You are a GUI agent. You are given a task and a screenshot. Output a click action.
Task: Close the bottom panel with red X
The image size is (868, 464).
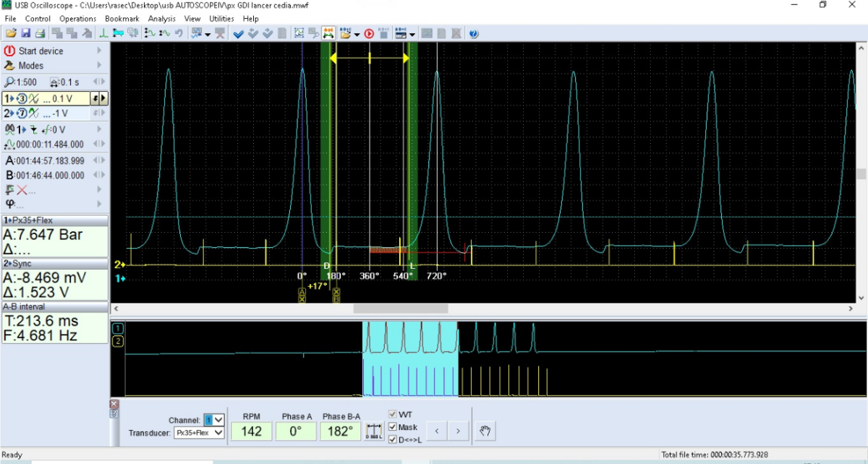point(114,404)
